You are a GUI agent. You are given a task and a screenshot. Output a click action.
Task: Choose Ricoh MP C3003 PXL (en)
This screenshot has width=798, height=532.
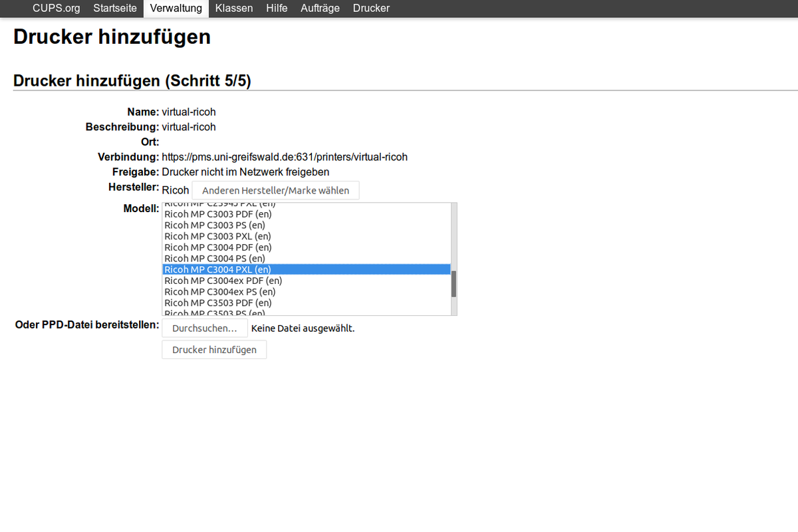[x=217, y=236]
